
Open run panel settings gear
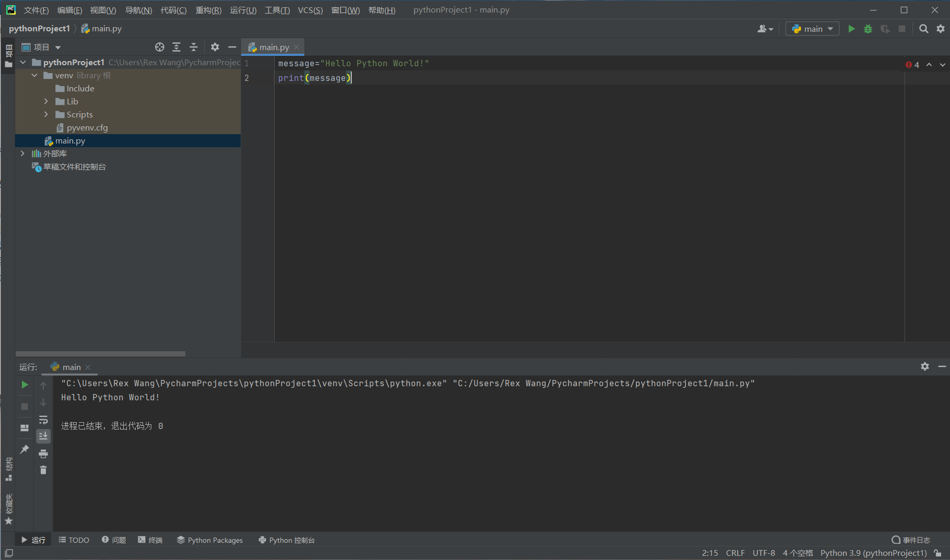click(x=925, y=366)
